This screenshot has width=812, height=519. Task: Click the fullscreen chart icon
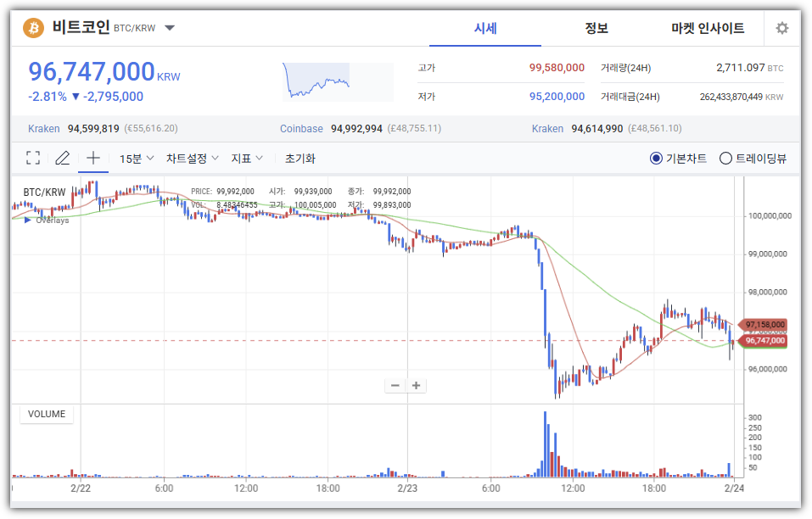tap(32, 158)
